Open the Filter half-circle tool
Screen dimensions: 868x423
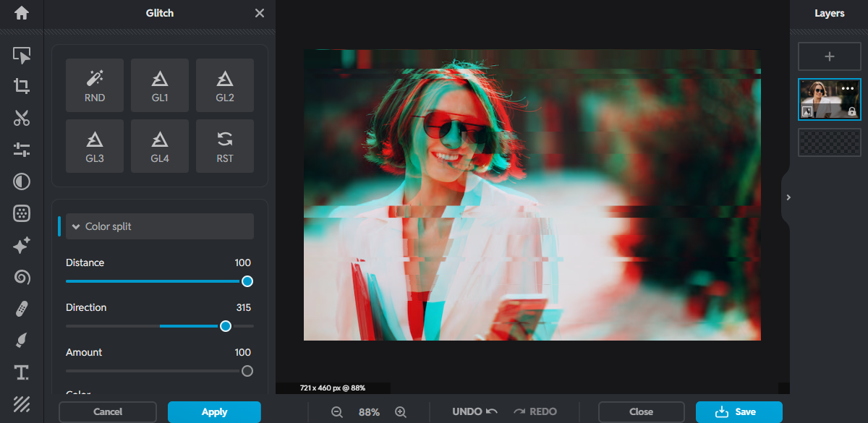point(22,181)
